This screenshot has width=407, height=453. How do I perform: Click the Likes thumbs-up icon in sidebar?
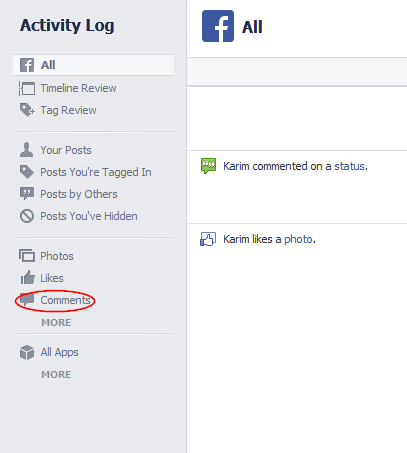(x=27, y=277)
